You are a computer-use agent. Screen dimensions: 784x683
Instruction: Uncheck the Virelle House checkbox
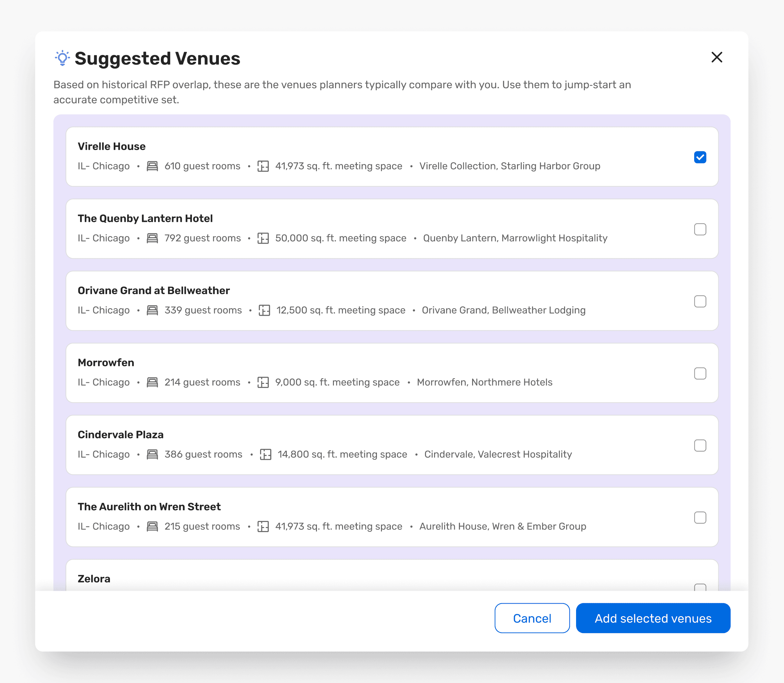pyautogui.click(x=700, y=157)
